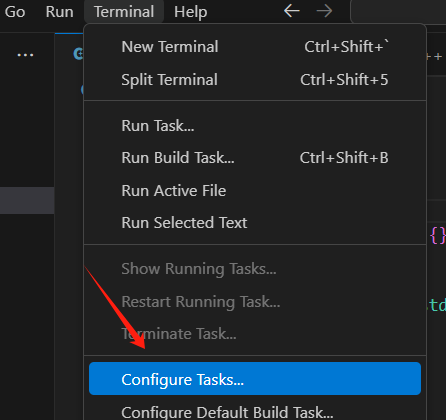Click Show Running Tasks... item
The width and height of the screenshot is (446, 420).
255,269
